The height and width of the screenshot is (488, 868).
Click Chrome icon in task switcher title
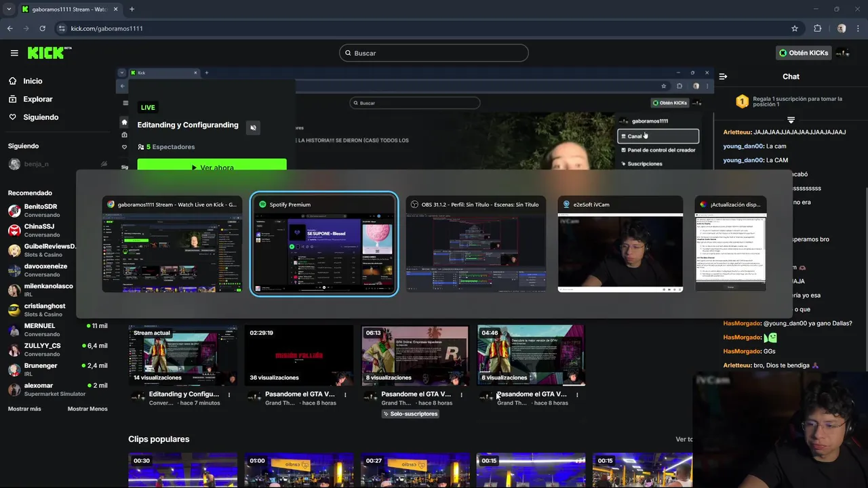click(111, 204)
